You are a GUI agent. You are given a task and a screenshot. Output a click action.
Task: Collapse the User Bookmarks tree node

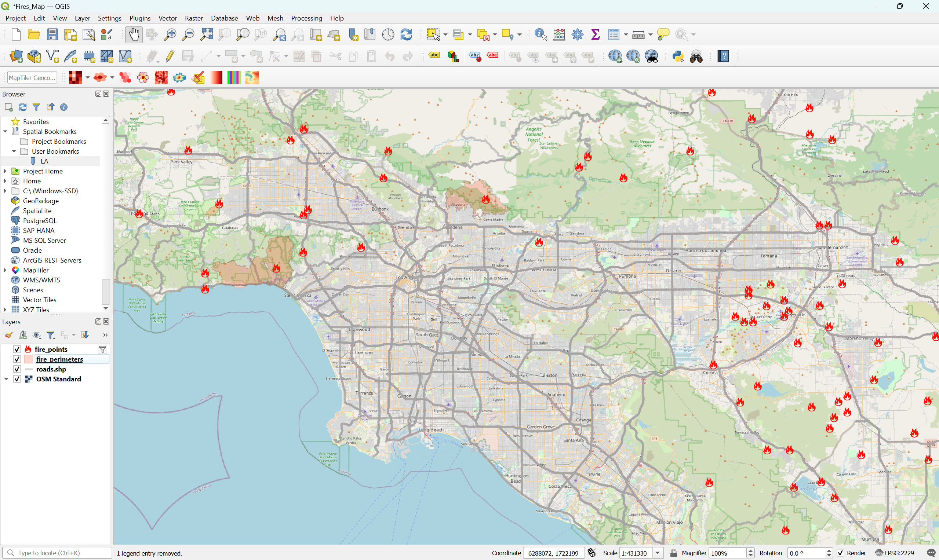click(x=14, y=151)
